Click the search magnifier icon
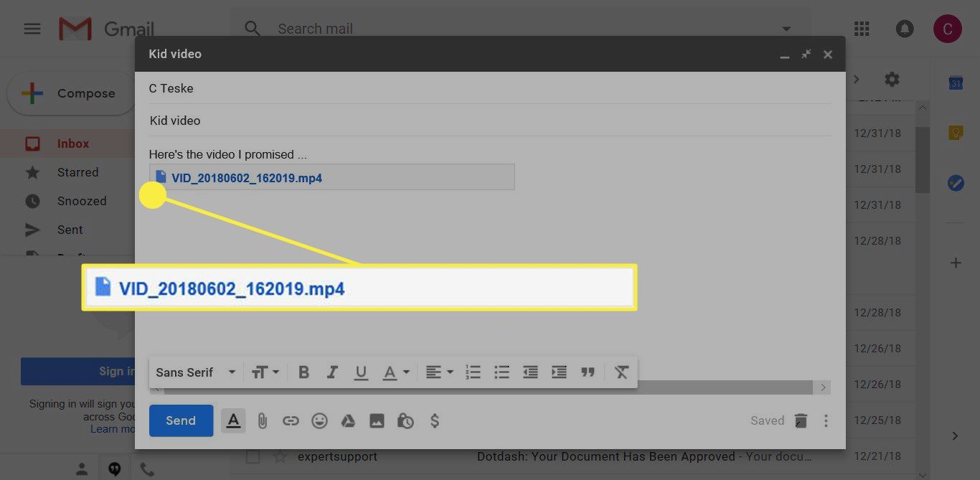Screen dimensions: 980x480 point(253,29)
